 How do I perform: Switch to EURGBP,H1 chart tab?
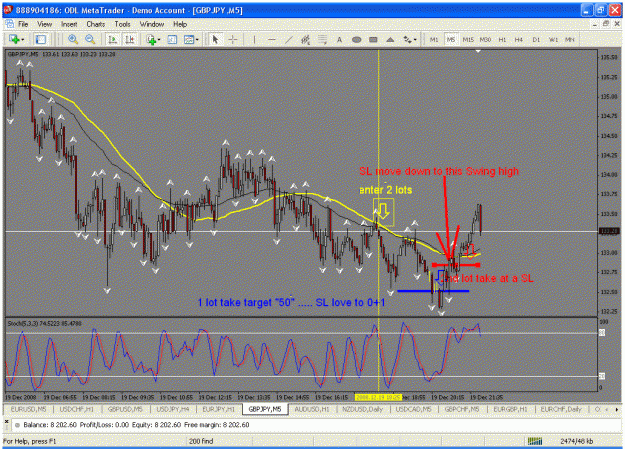click(510, 409)
